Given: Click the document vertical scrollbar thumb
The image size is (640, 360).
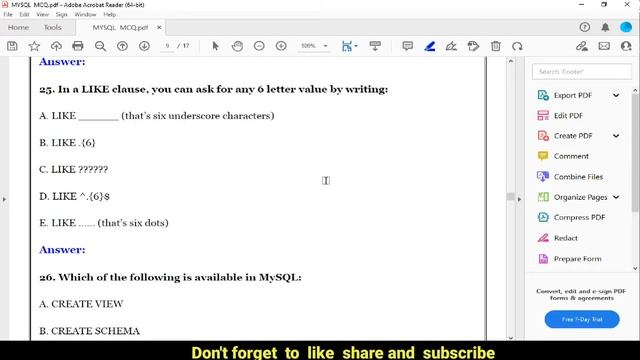Looking at the screenshot, I should 511,197.
